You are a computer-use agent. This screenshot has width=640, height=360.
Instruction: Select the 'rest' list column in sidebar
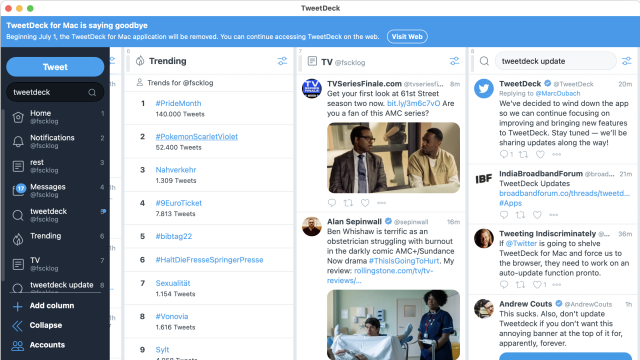click(55, 166)
